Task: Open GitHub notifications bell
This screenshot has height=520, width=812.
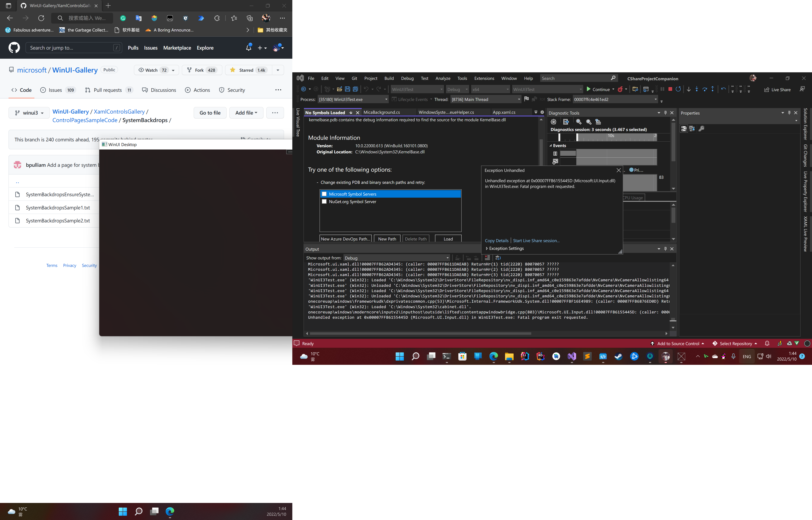Action: click(x=249, y=48)
